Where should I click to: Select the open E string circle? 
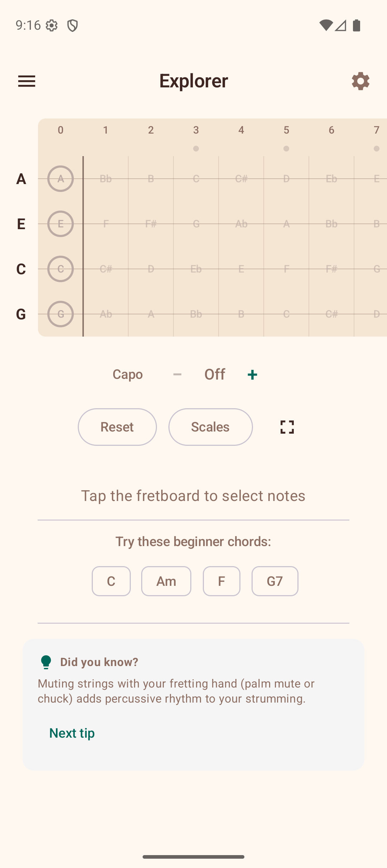(x=60, y=224)
